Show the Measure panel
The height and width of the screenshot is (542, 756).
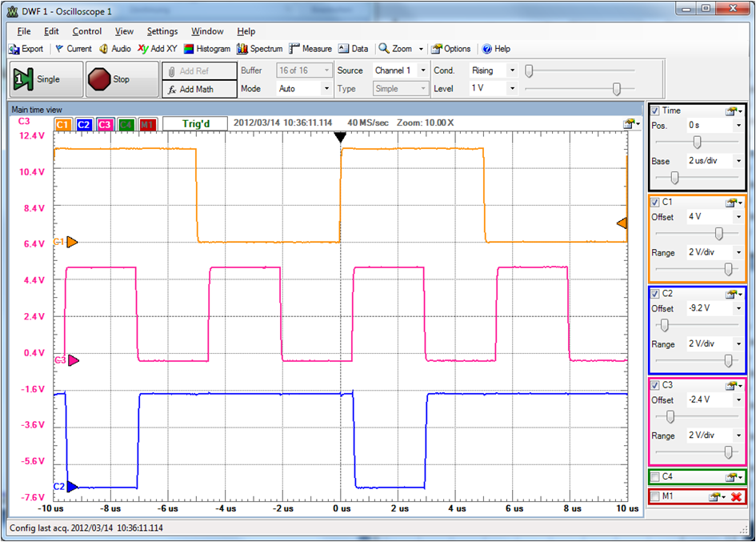[x=310, y=49]
